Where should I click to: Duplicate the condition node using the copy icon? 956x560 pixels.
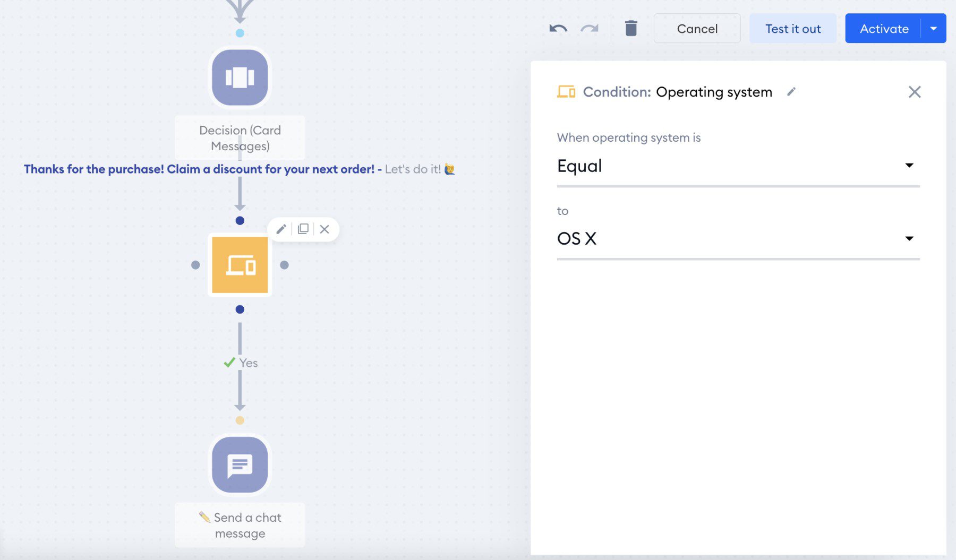[303, 229]
